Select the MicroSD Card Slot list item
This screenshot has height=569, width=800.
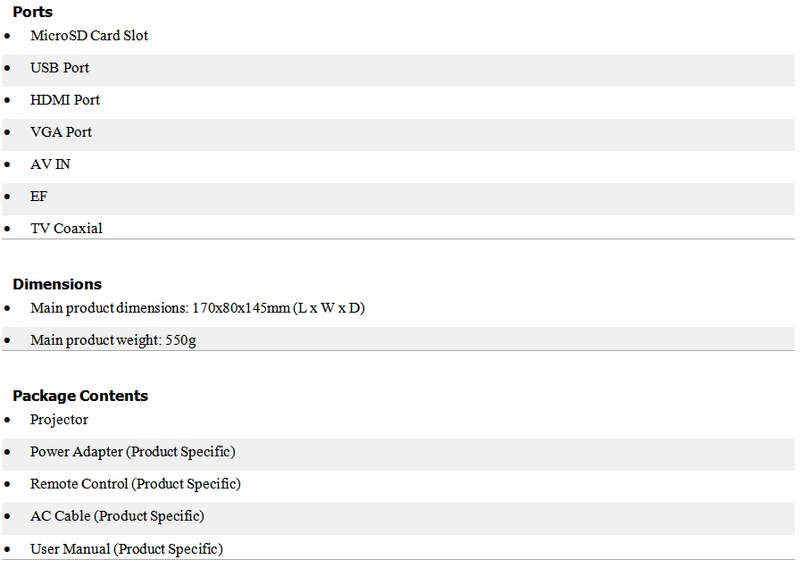point(89,36)
